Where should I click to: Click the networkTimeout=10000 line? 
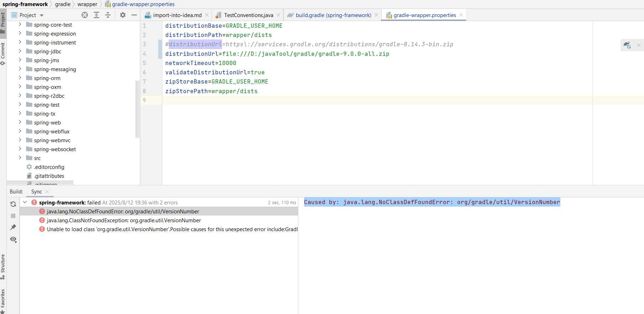point(201,63)
